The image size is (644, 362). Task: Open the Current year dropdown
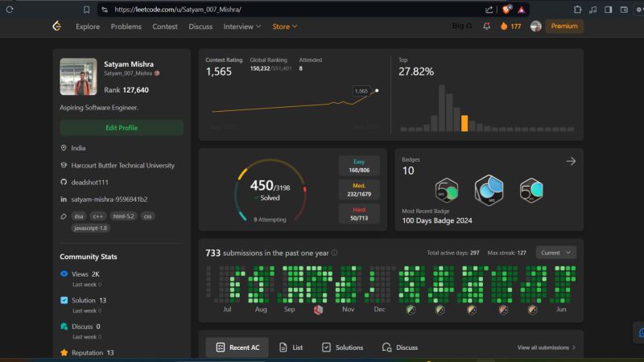(555, 253)
